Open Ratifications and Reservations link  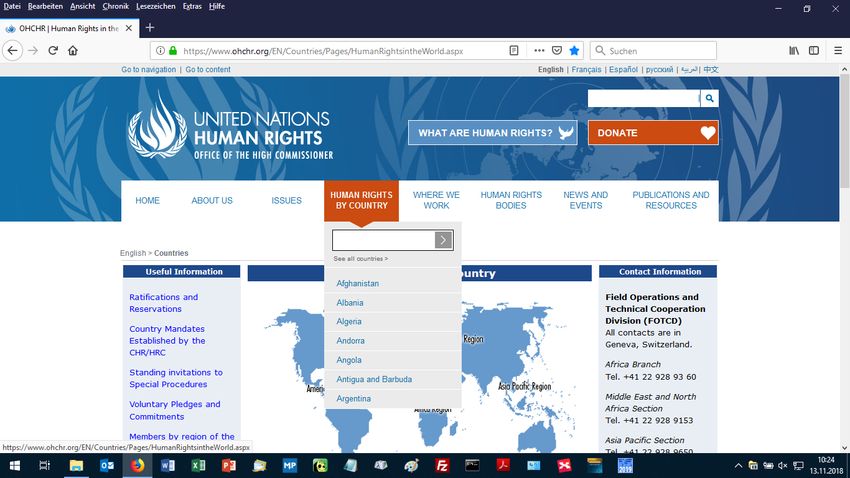point(164,303)
